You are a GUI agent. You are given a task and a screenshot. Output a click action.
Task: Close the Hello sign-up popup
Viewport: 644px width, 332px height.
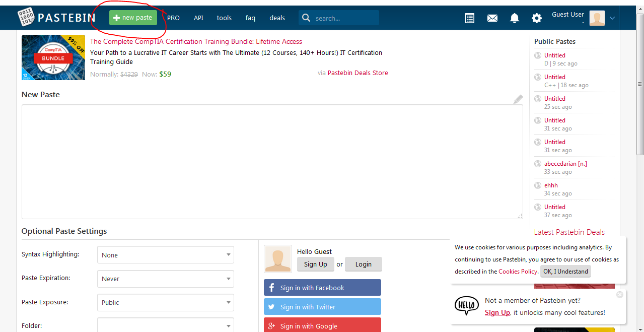620,295
